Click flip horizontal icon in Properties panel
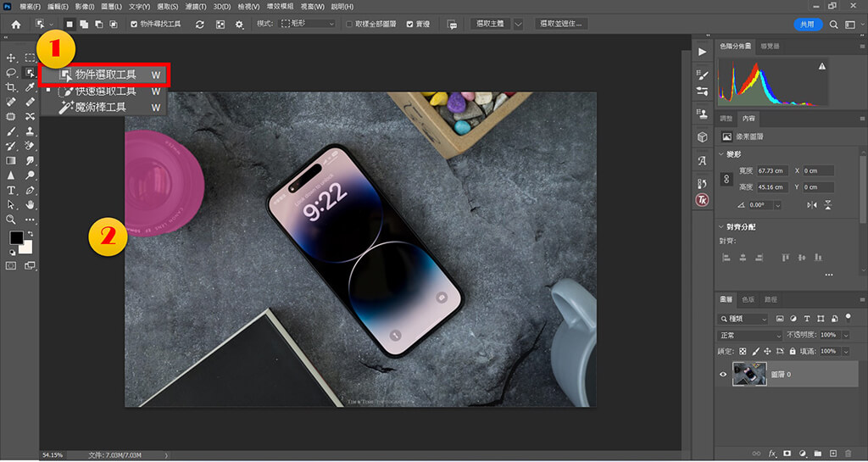The width and height of the screenshot is (868, 462). (812, 204)
